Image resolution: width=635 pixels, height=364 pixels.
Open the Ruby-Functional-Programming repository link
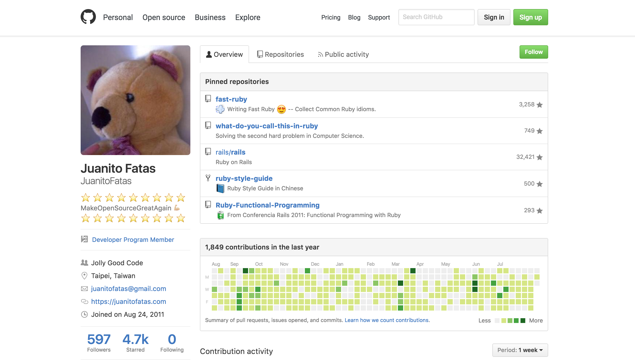pyautogui.click(x=267, y=205)
